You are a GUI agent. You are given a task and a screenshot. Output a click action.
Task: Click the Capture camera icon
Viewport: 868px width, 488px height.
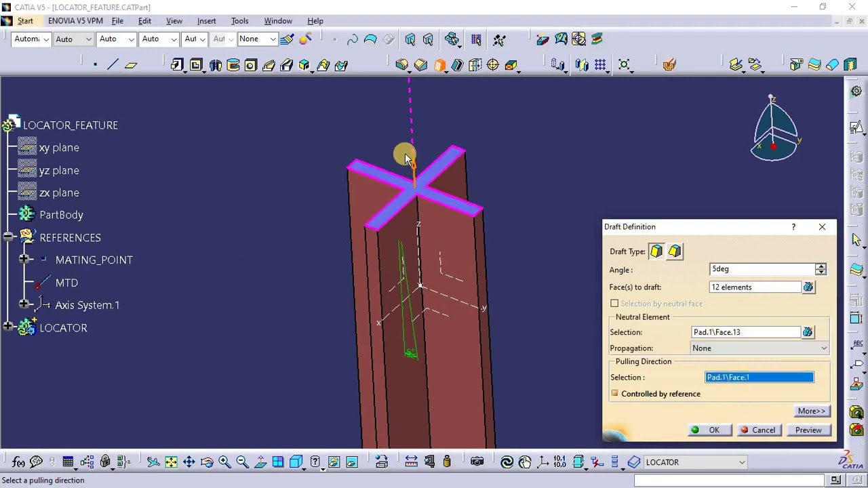point(477,462)
